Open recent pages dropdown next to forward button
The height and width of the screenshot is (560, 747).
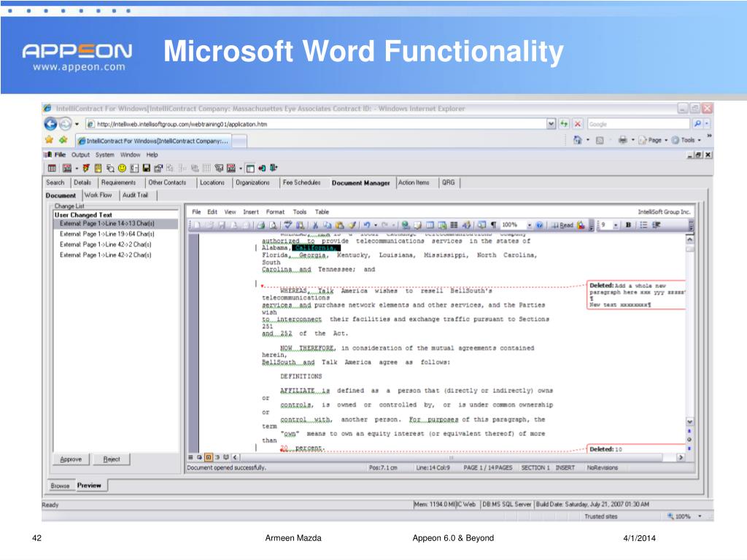click(x=77, y=124)
